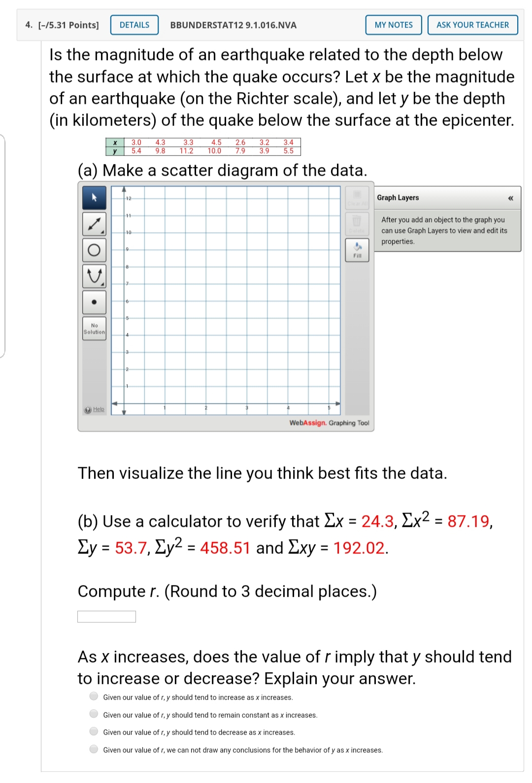The height and width of the screenshot is (783, 532).
Task: Select 'y should tend to increase' option
Action: (x=93, y=696)
